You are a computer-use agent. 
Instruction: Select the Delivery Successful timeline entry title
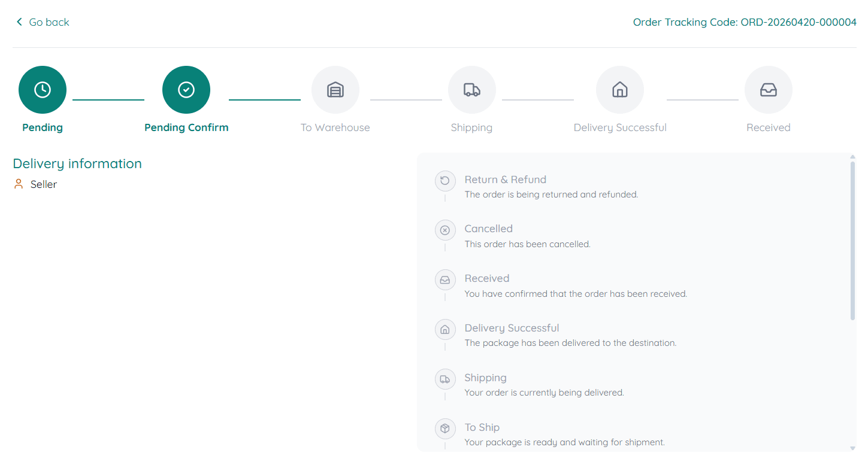(512, 328)
